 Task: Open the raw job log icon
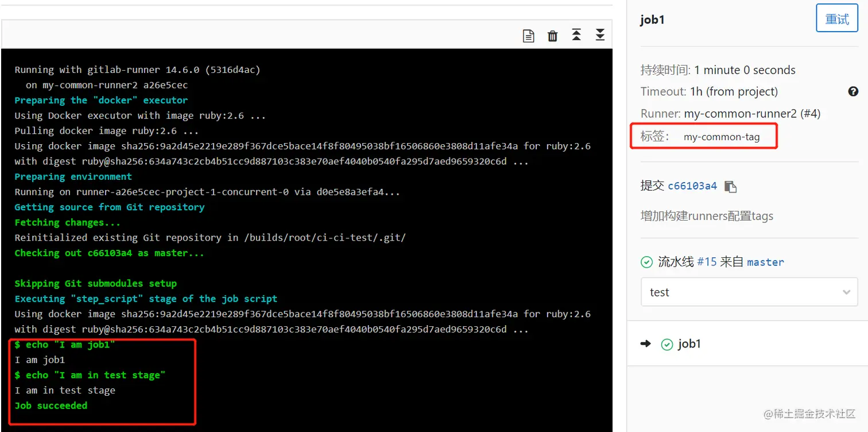point(528,36)
